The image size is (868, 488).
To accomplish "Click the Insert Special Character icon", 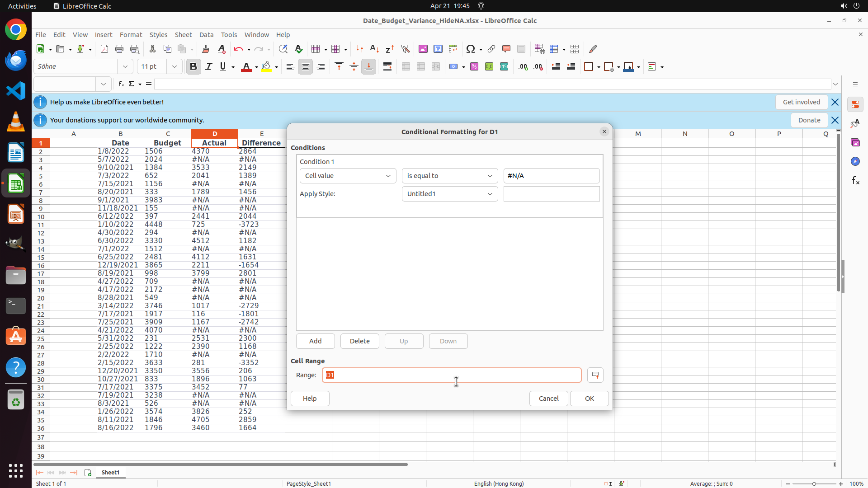I will pyautogui.click(x=471, y=49).
